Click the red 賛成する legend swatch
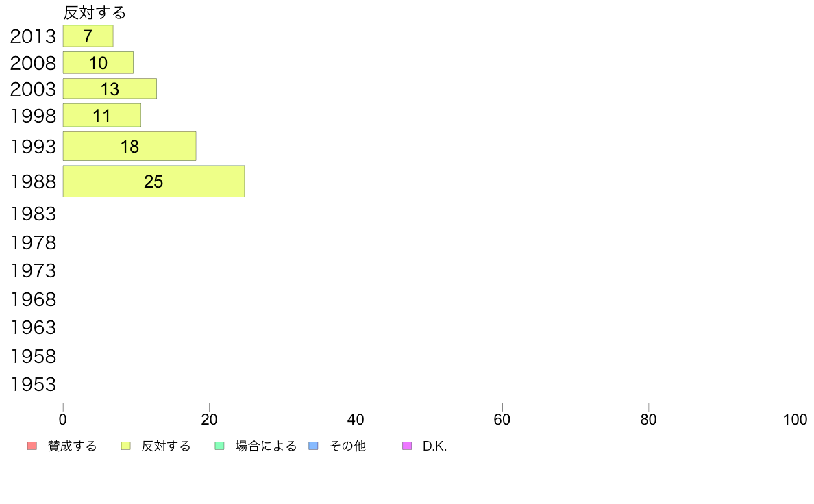Screen dimensions: 814x504 [32, 446]
